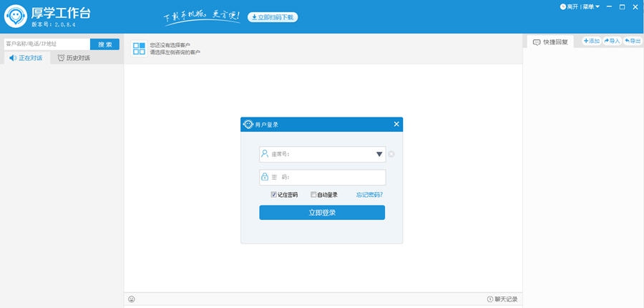
Task: Click the 厚学工作台 logo icon
Action: 16,16
